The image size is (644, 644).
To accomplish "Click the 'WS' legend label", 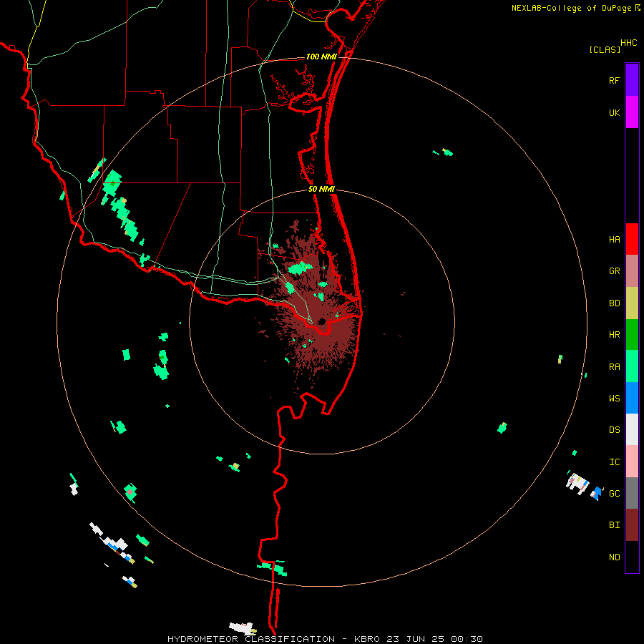I will coord(614,398).
